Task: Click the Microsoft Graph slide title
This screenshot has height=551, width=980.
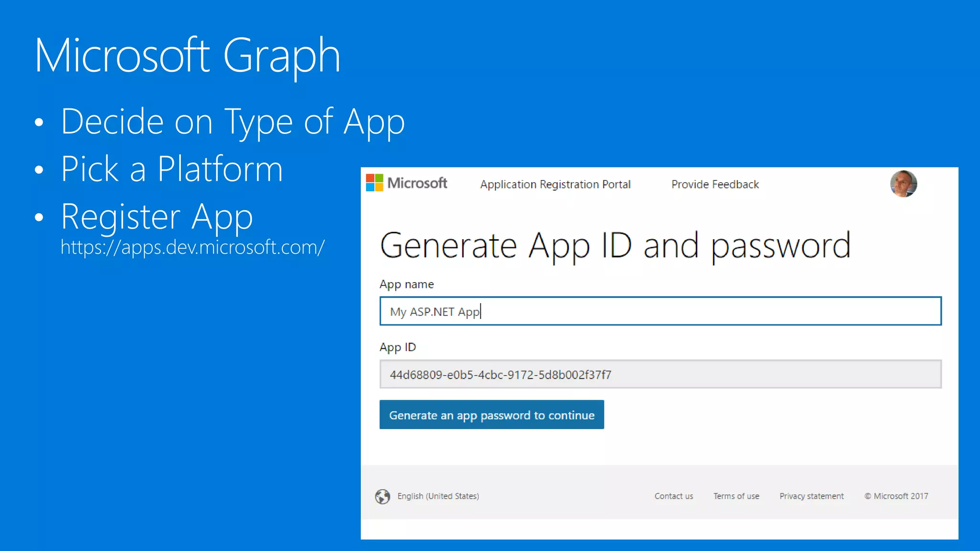Action: pyautogui.click(x=187, y=56)
